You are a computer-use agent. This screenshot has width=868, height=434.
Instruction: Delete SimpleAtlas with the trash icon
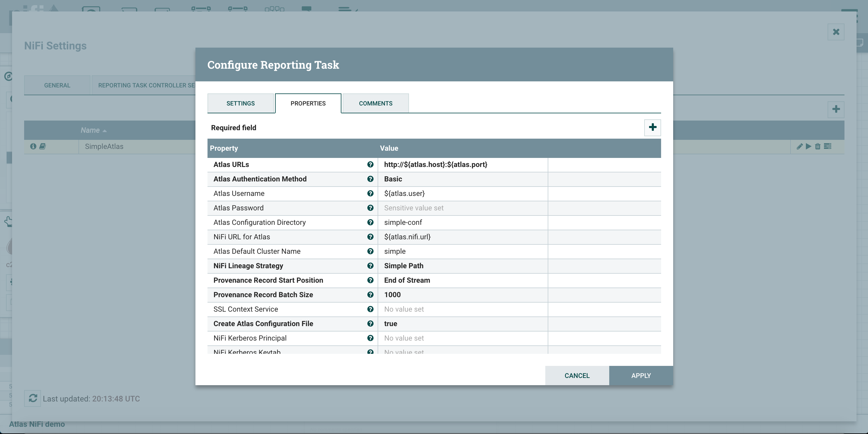[817, 146]
